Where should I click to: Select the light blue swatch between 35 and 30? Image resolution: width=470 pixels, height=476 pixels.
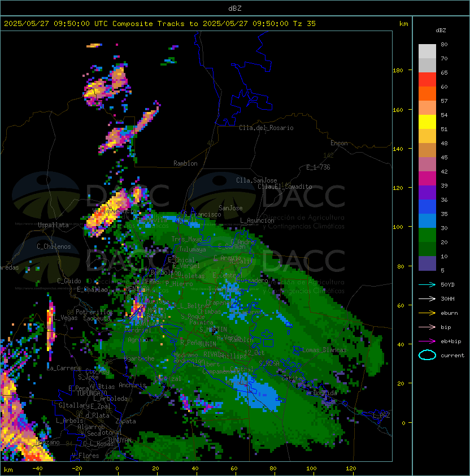[427, 221]
